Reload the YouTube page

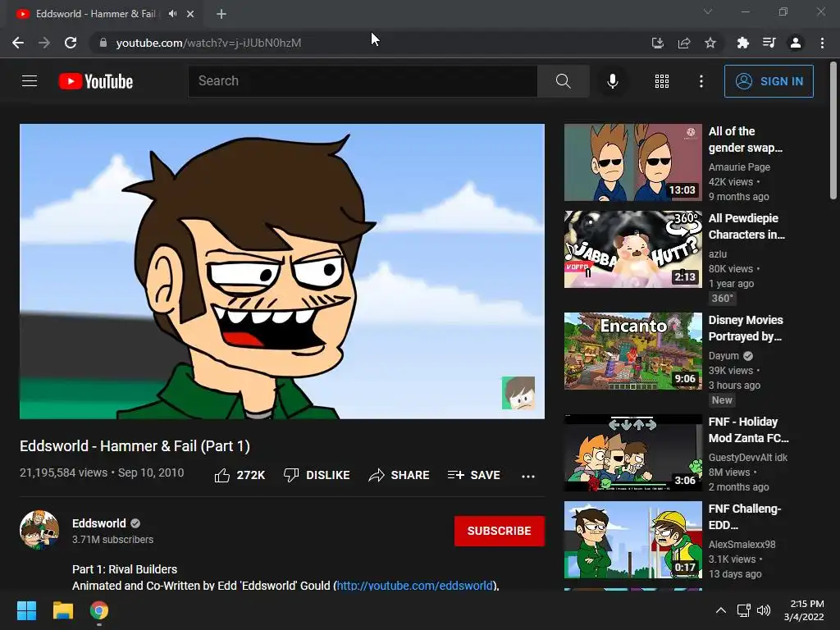[71, 43]
